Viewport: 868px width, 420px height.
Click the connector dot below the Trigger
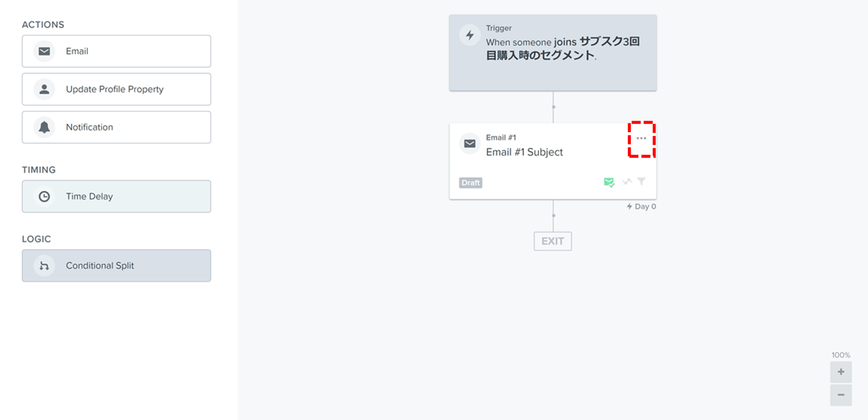click(x=553, y=107)
